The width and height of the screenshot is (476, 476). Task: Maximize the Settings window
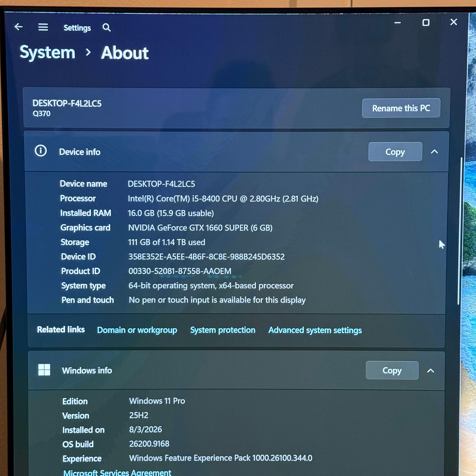click(x=426, y=23)
